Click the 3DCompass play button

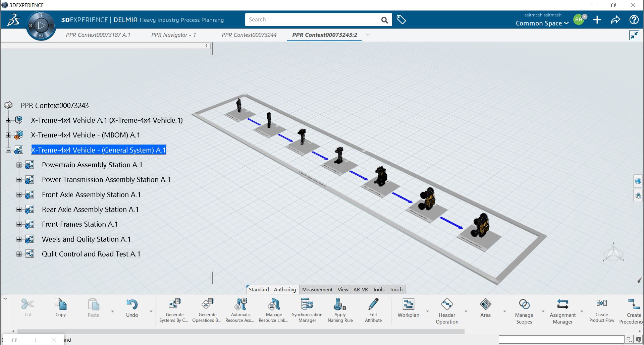[41, 25]
